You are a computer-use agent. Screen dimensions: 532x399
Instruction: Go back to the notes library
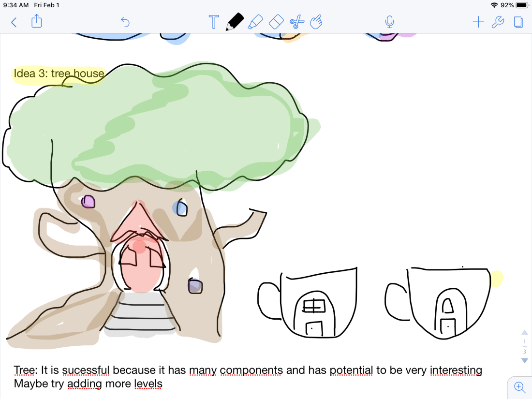[x=14, y=22]
